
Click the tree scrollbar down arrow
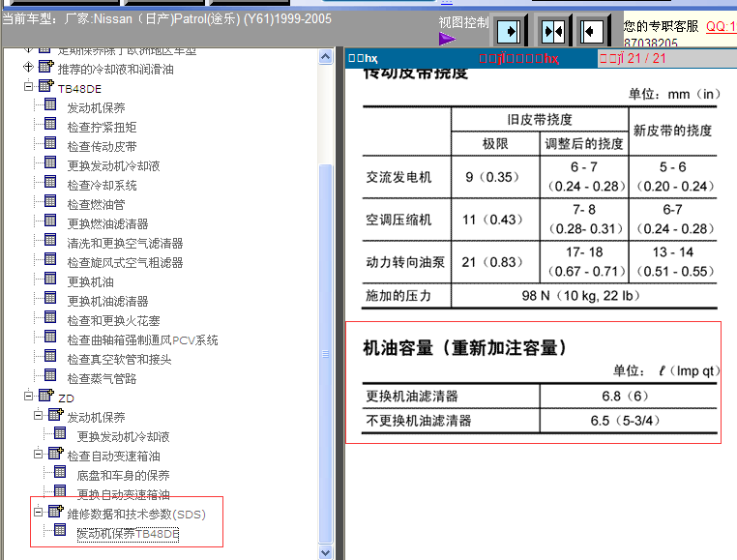325,551
